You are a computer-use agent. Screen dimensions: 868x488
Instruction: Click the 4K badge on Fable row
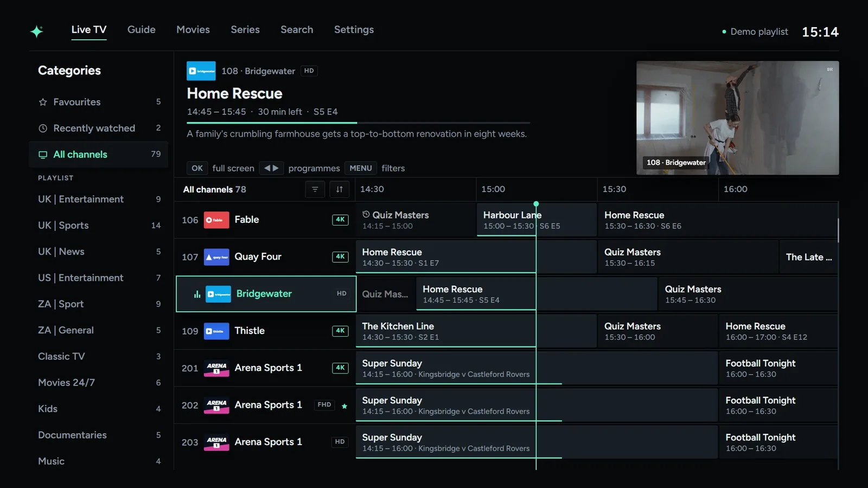pyautogui.click(x=340, y=220)
